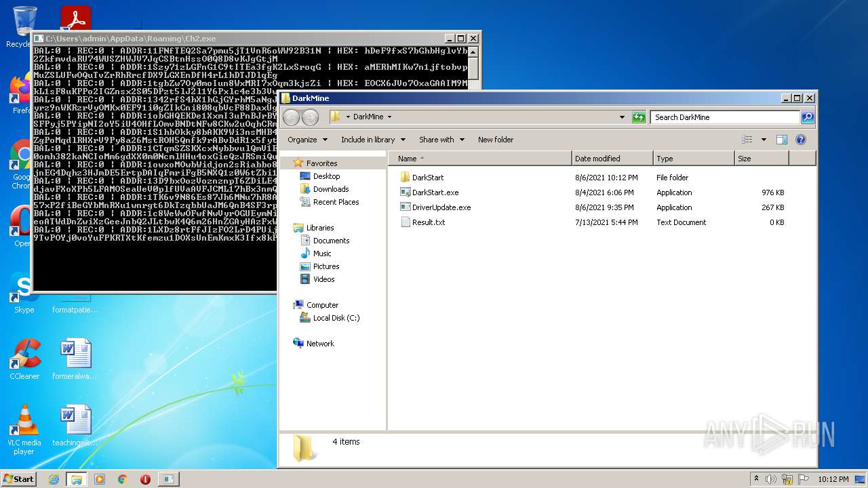Open the Start menu
868x488 pixels.
[19, 479]
